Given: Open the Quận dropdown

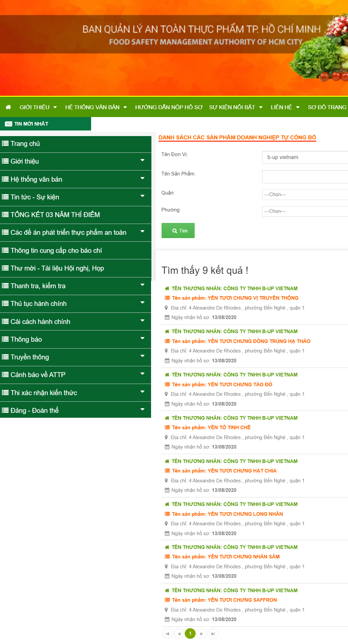Looking at the screenshot, I should point(305,194).
